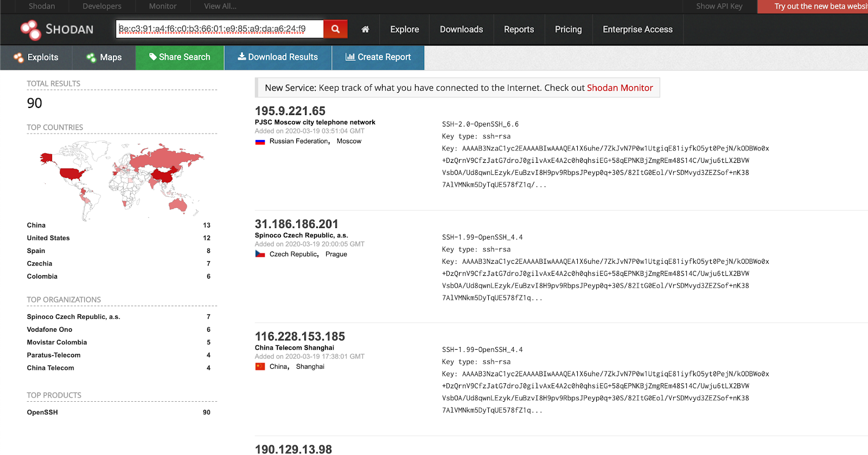Filter by Moscow city link
Viewport: 868px width, 455px height.
point(349,141)
